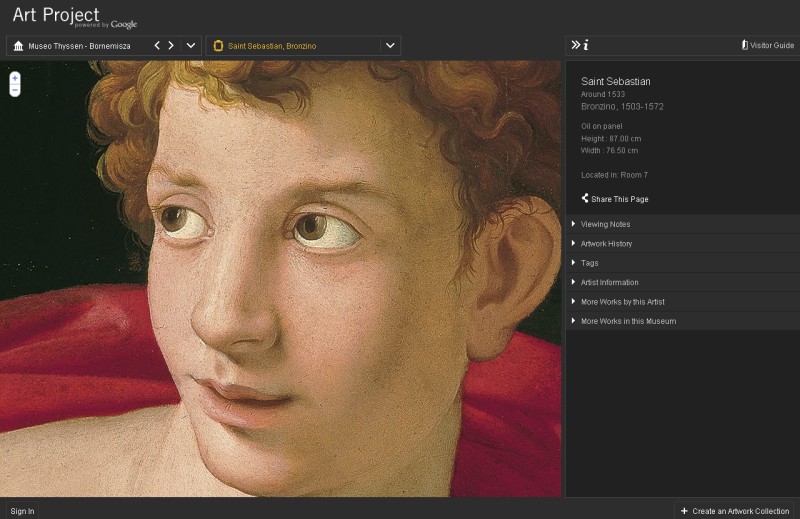
Task: Click the information 'i' icon
Action: click(x=586, y=45)
